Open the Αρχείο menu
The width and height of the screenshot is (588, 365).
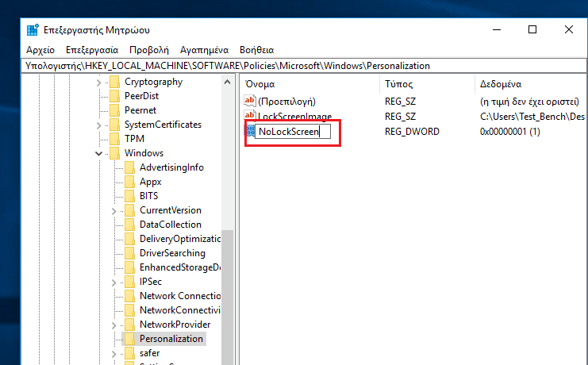pos(40,50)
